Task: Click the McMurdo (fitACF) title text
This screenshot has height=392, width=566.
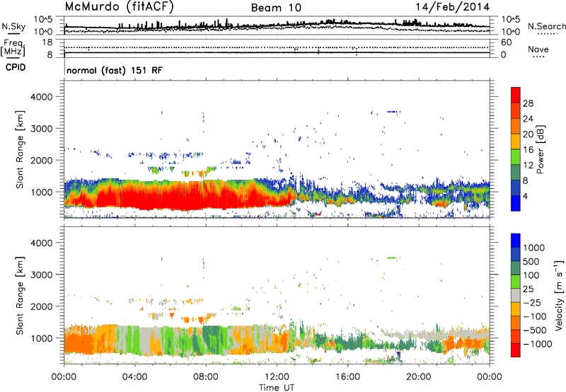Action: click(x=119, y=7)
